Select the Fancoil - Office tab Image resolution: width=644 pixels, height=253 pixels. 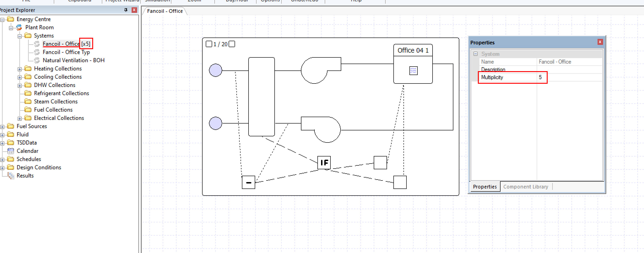pos(166,11)
